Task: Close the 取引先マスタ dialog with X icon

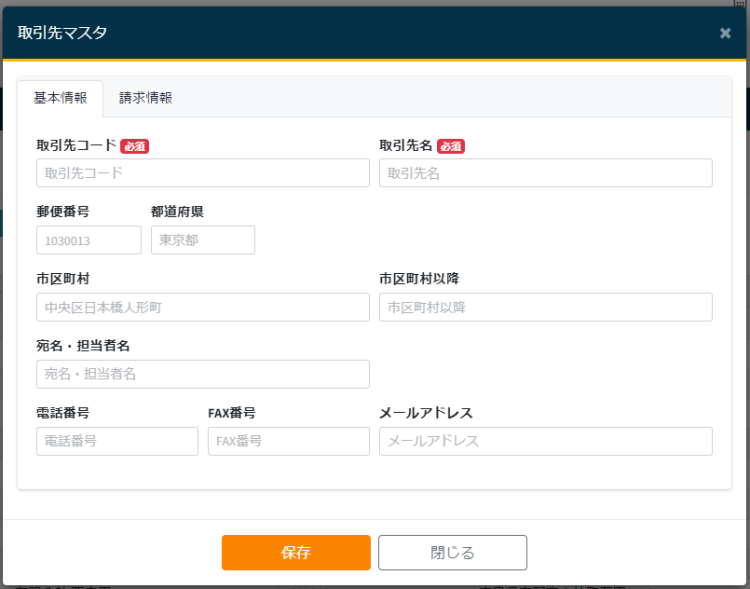Action: pos(725,33)
